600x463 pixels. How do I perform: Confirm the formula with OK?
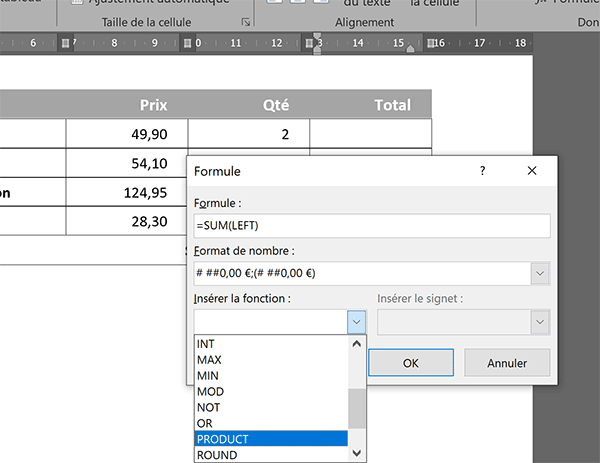point(411,363)
